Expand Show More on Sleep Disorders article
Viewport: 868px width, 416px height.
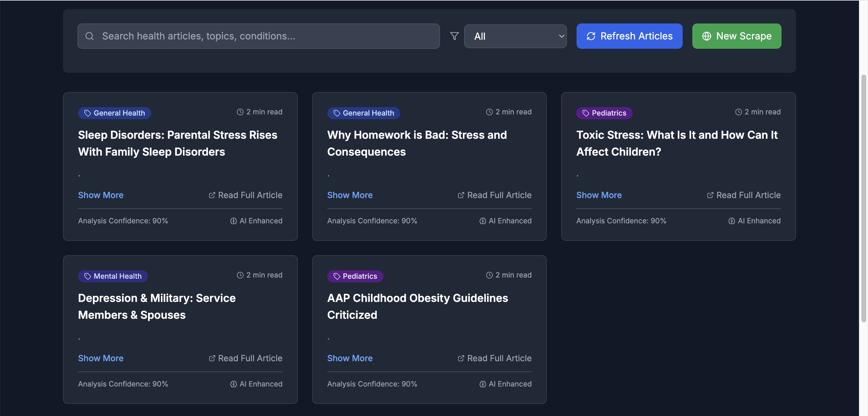coord(101,195)
